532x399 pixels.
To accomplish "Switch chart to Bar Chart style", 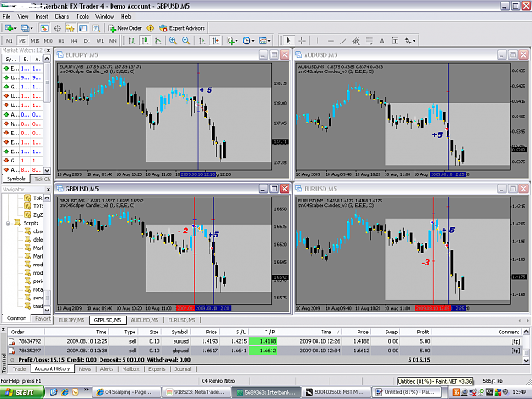I will [132, 41].
